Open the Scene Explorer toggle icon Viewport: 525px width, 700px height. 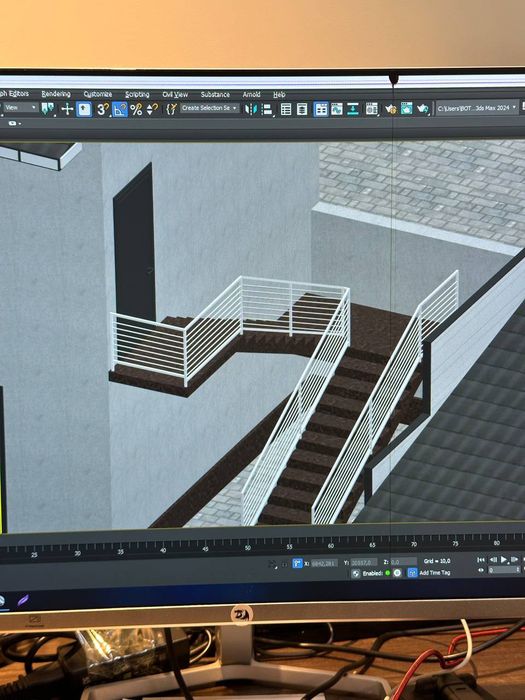pyautogui.click(x=286, y=109)
